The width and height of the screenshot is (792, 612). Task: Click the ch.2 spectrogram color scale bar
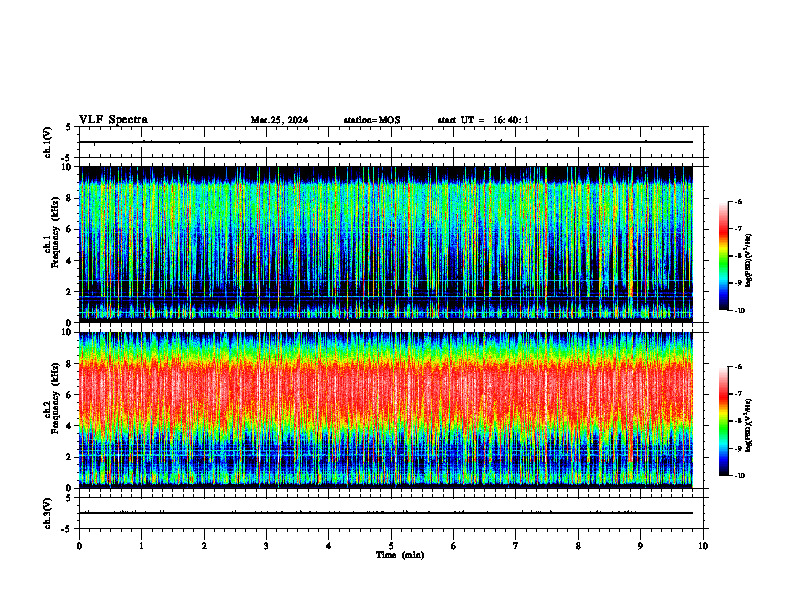click(x=724, y=421)
